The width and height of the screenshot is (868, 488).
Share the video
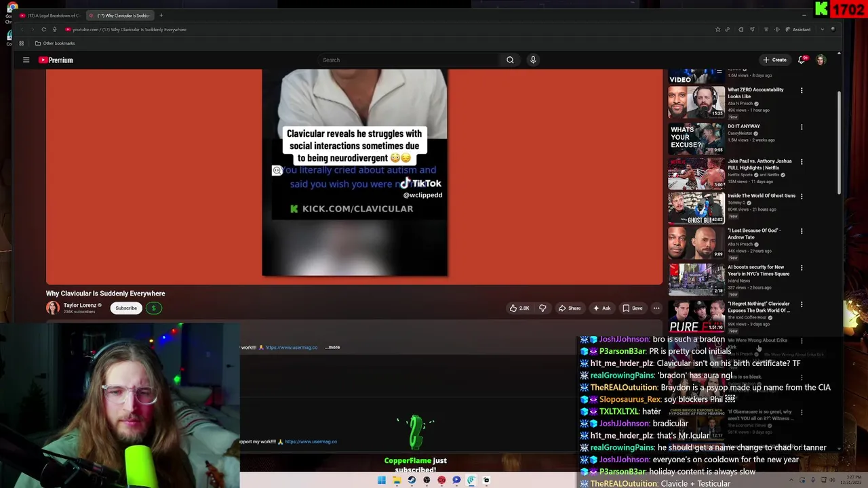[569, 308]
